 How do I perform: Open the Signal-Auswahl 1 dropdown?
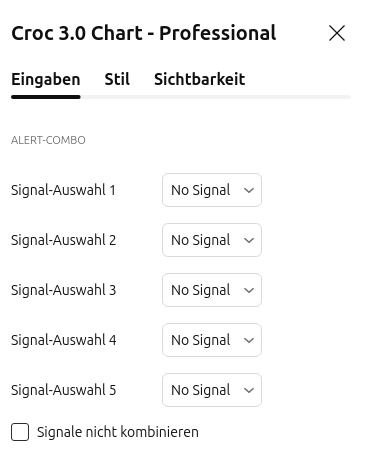point(212,190)
